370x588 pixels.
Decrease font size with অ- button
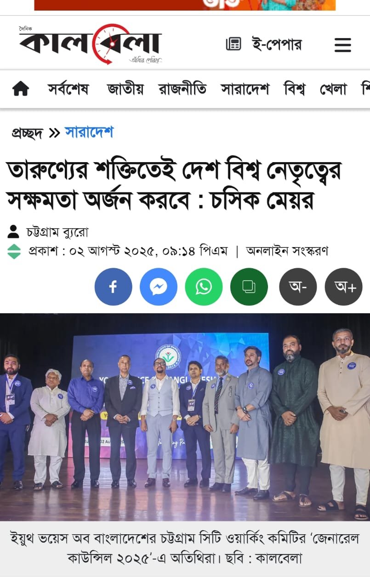(298, 287)
